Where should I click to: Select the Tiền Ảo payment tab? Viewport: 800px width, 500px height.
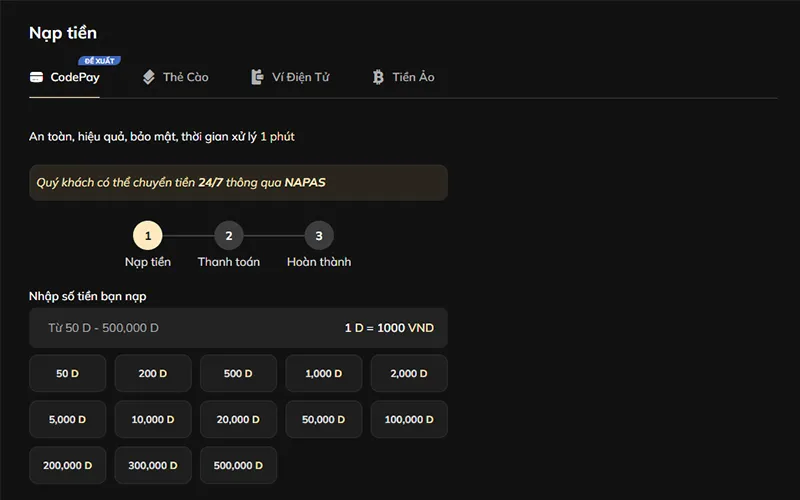tap(412, 77)
